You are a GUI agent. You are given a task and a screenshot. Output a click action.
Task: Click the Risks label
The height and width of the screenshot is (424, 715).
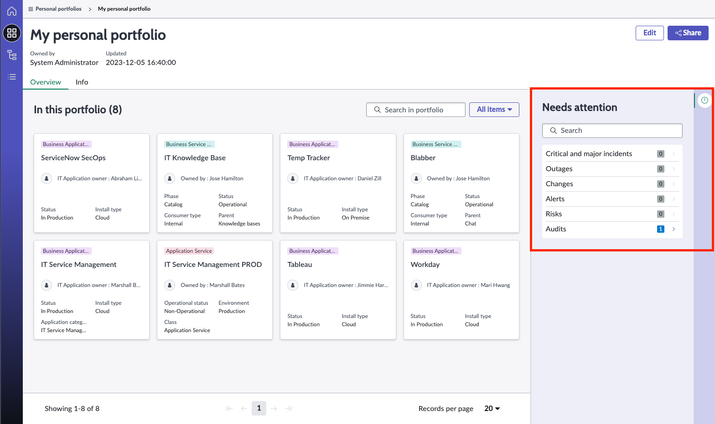[x=554, y=214]
